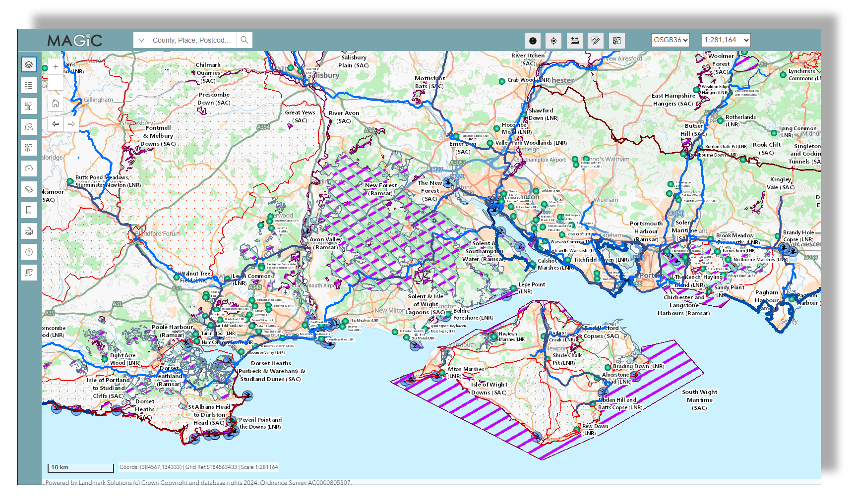The image size is (855, 504).
Task: Zoom out with the minus button
Action: [x=56, y=83]
